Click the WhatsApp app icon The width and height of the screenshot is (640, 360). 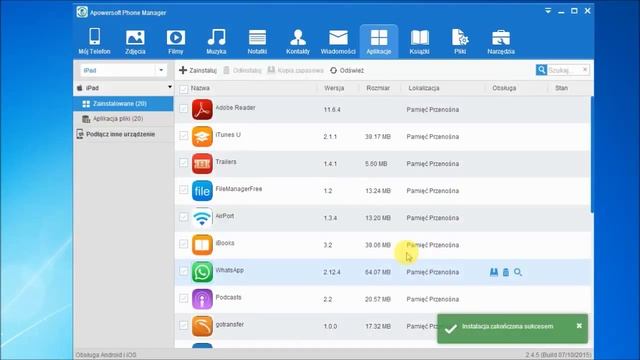(x=202, y=272)
